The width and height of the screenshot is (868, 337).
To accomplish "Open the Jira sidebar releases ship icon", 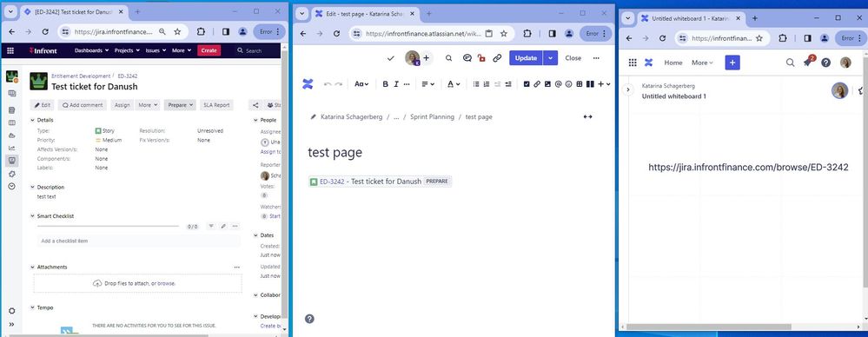I will pos(11,135).
